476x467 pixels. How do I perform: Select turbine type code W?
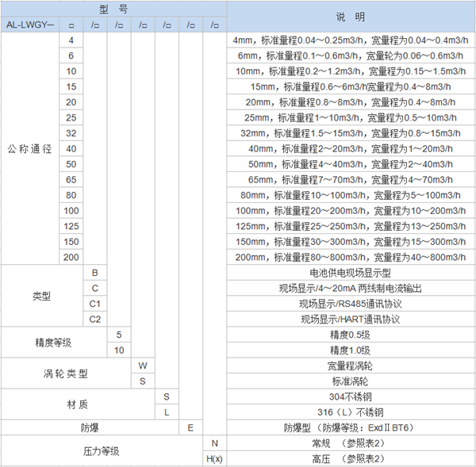click(x=143, y=366)
